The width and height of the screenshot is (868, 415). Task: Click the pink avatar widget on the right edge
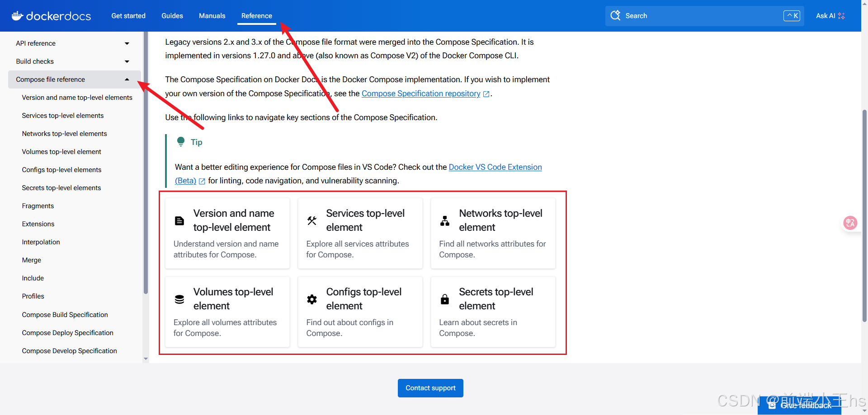click(x=850, y=223)
